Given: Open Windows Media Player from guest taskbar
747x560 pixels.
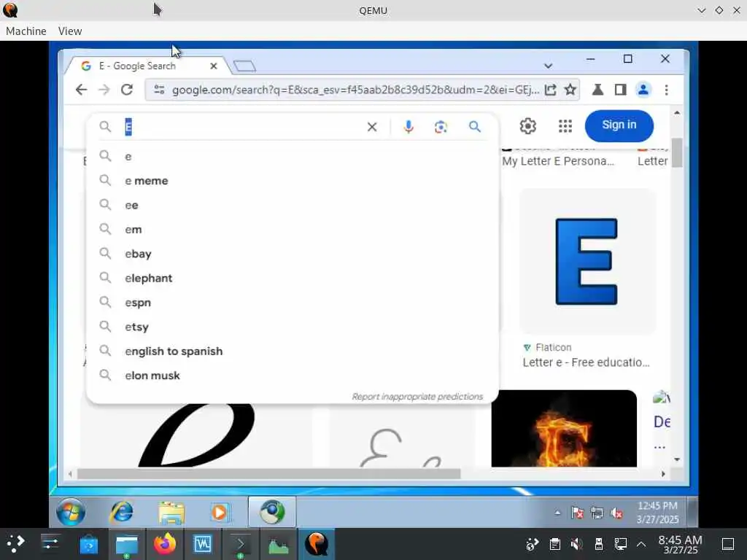Looking at the screenshot, I should (220, 512).
